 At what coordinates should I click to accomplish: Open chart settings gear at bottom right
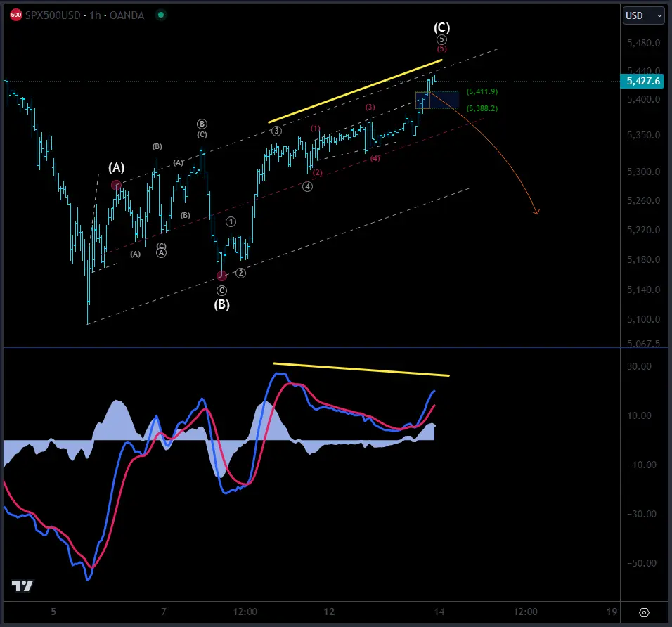tap(644, 612)
